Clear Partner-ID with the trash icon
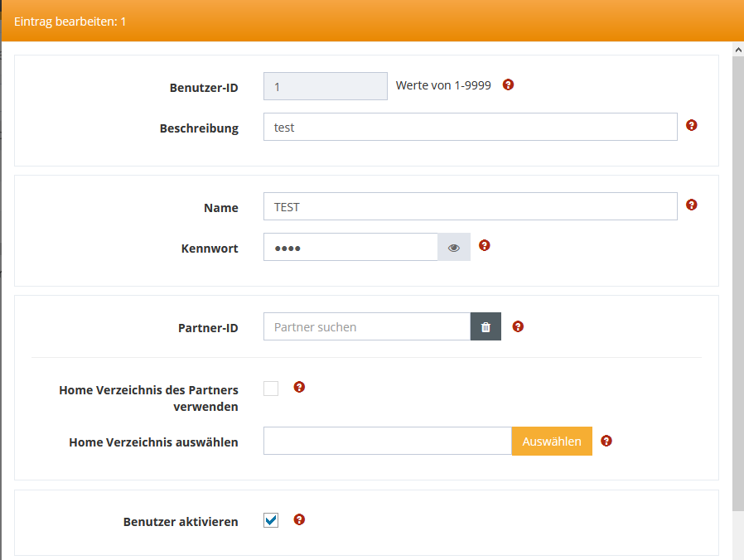The width and height of the screenshot is (744, 560). 486,327
